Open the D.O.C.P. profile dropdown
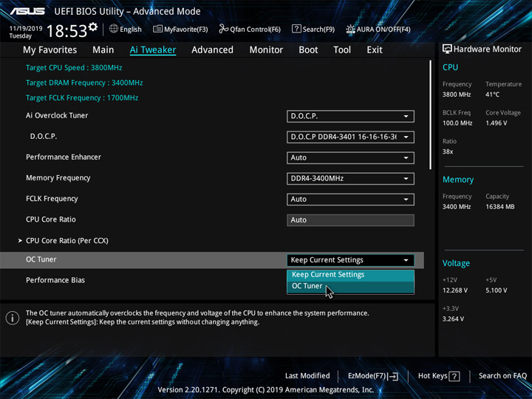This screenshot has height=399, width=532. pos(350,137)
